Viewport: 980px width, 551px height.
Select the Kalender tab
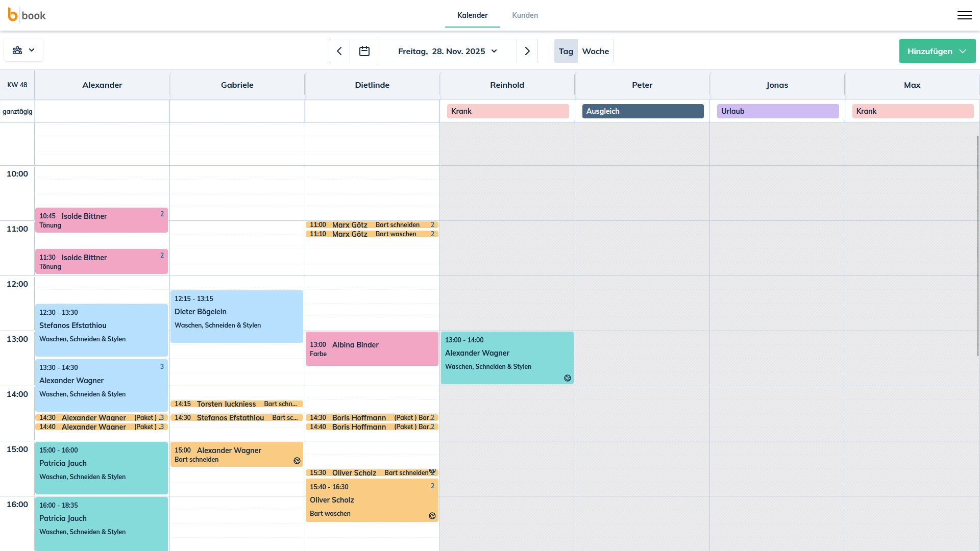472,15
